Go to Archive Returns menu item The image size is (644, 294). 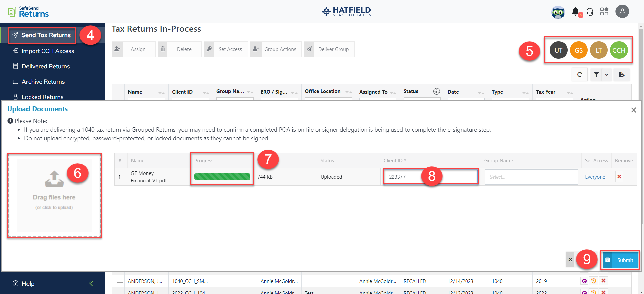43,82
